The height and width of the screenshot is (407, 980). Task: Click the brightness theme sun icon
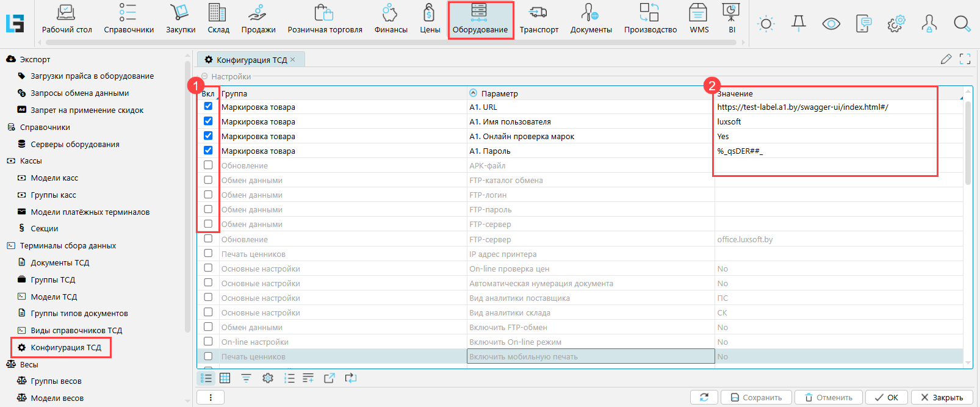tap(766, 24)
